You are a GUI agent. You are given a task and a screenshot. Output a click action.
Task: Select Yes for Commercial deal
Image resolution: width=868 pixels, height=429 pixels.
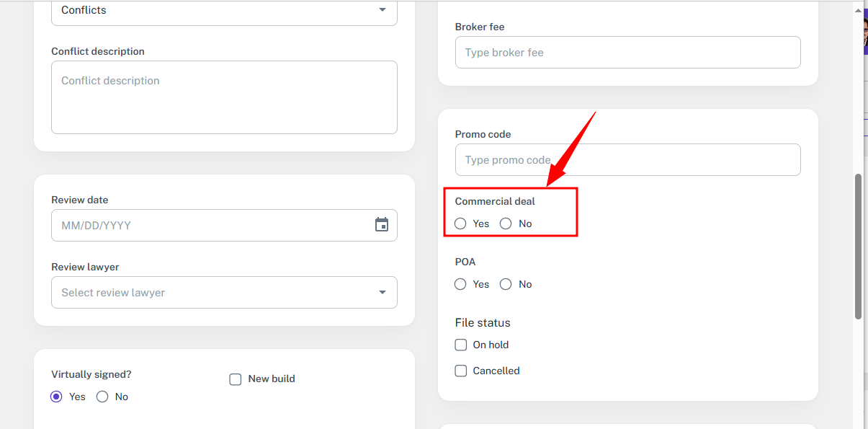461,224
